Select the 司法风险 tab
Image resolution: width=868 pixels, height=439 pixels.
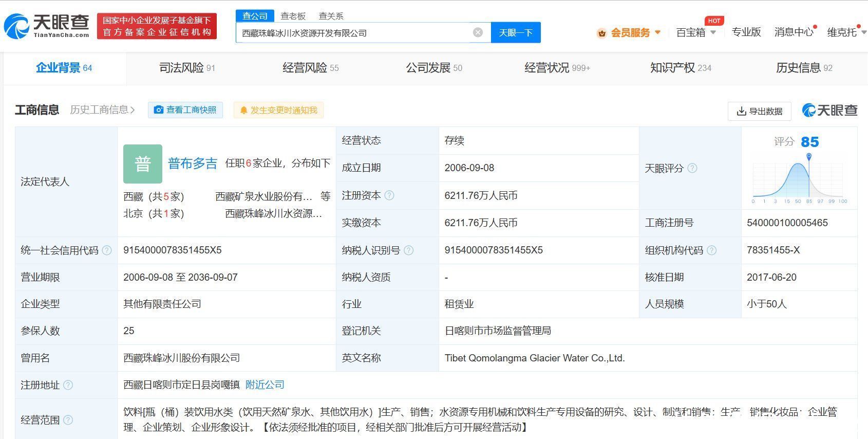tap(187, 68)
